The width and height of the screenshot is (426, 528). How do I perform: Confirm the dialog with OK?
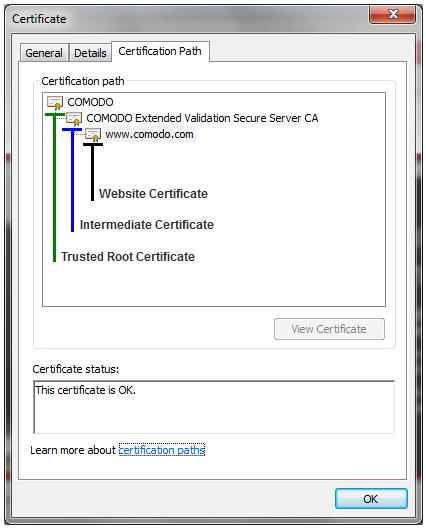click(x=371, y=499)
